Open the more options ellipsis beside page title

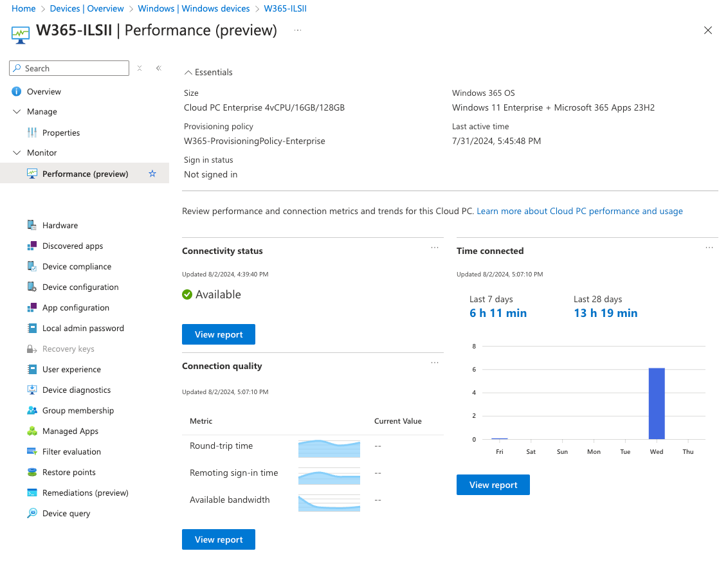298,30
